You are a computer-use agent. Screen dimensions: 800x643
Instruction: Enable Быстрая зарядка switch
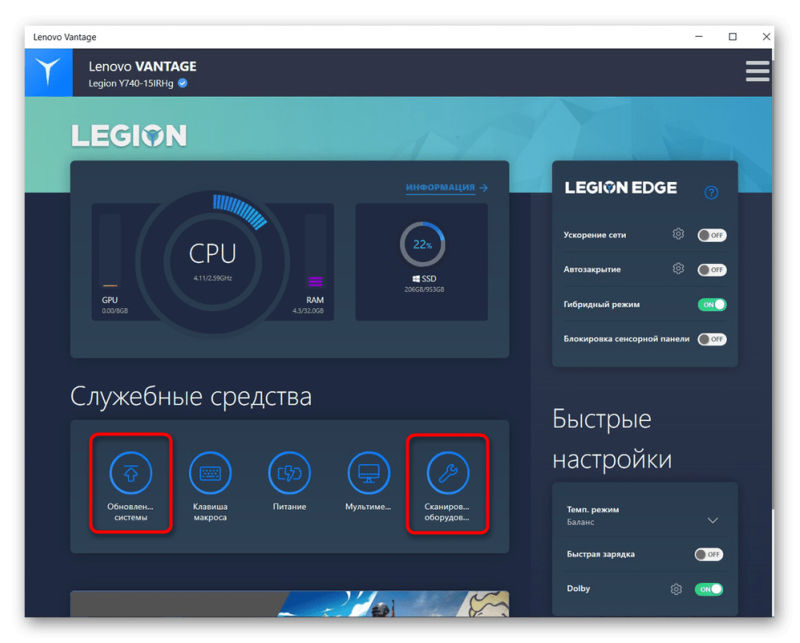709,555
